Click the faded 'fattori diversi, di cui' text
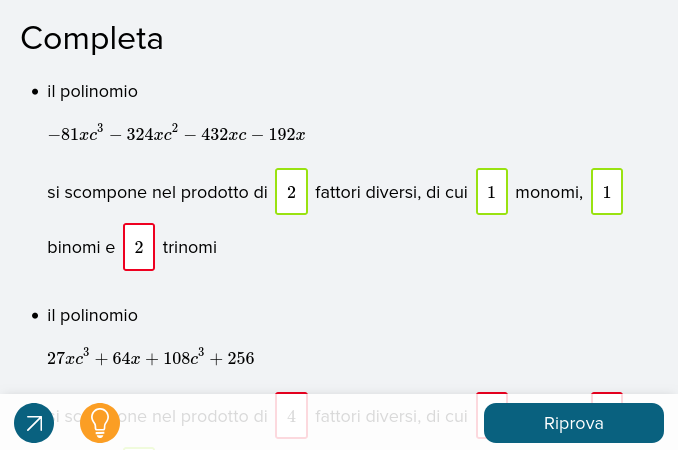The width and height of the screenshot is (678, 450). tap(391, 416)
